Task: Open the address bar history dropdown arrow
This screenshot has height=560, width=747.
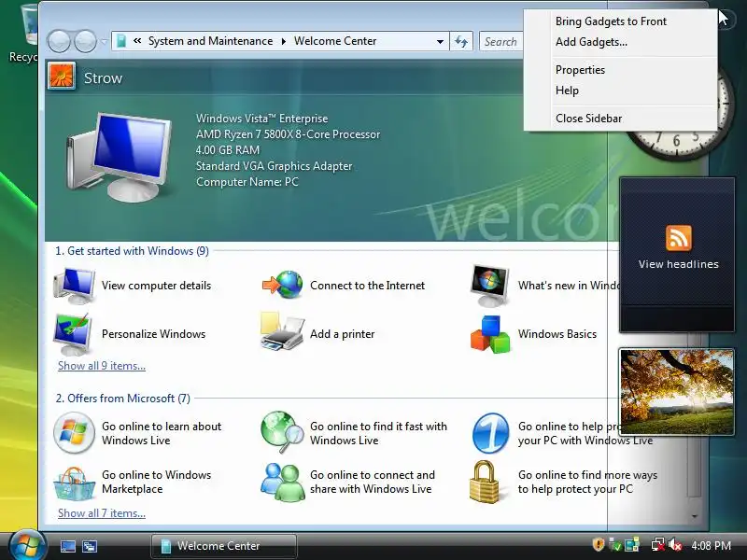Action: pyautogui.click(x=440, y=41)
